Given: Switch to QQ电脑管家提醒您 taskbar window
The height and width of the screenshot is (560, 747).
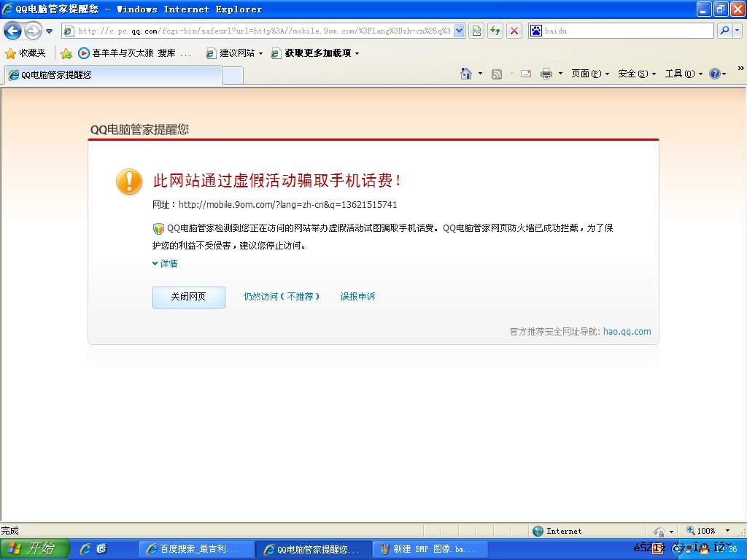Looking at the screenshot, I should pos(314,549).
